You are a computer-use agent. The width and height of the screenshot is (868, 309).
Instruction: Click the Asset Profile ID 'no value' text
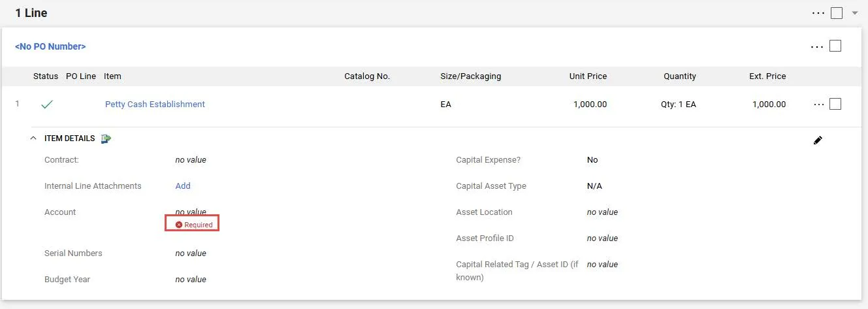602,238
